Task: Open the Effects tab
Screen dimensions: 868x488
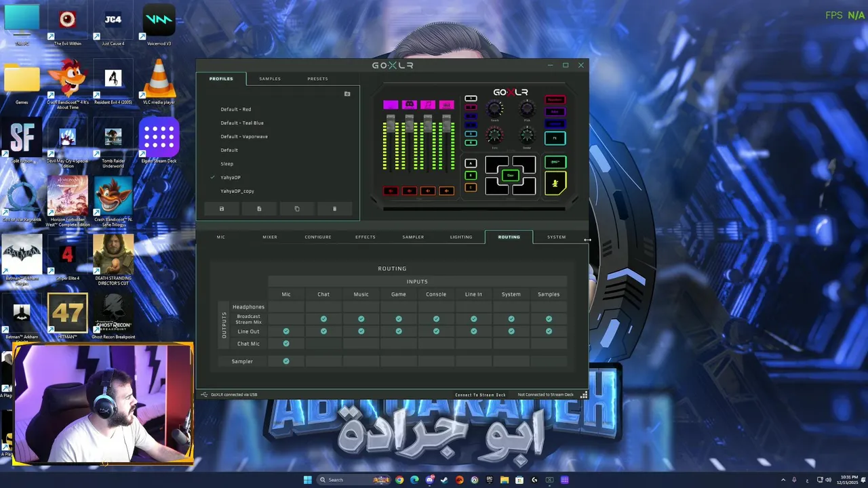Action: pyautogui.click(x=366, y=237)
